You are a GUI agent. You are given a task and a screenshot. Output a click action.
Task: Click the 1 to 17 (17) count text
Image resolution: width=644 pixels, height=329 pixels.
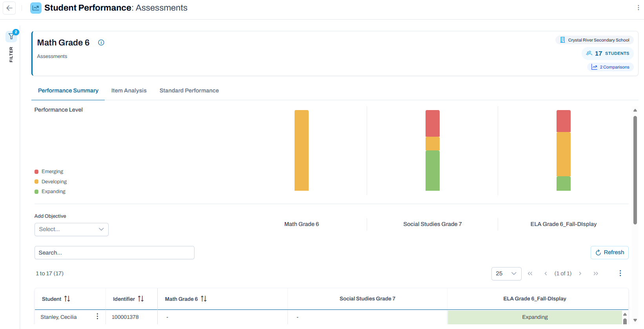tap(50, 273)
